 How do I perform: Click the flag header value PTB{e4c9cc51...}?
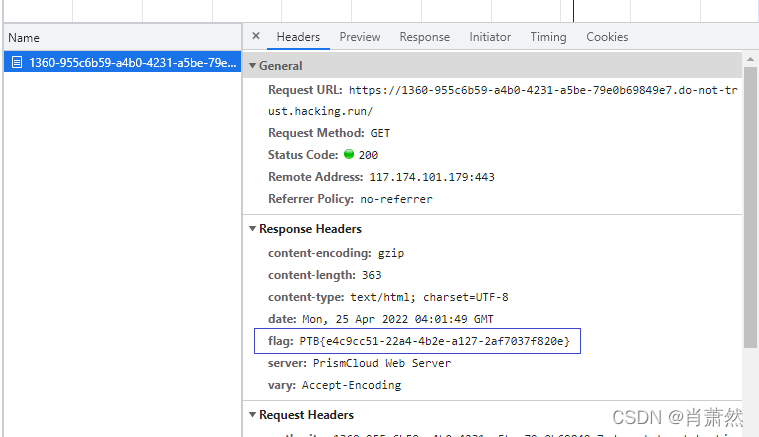(x=435, y=341)
